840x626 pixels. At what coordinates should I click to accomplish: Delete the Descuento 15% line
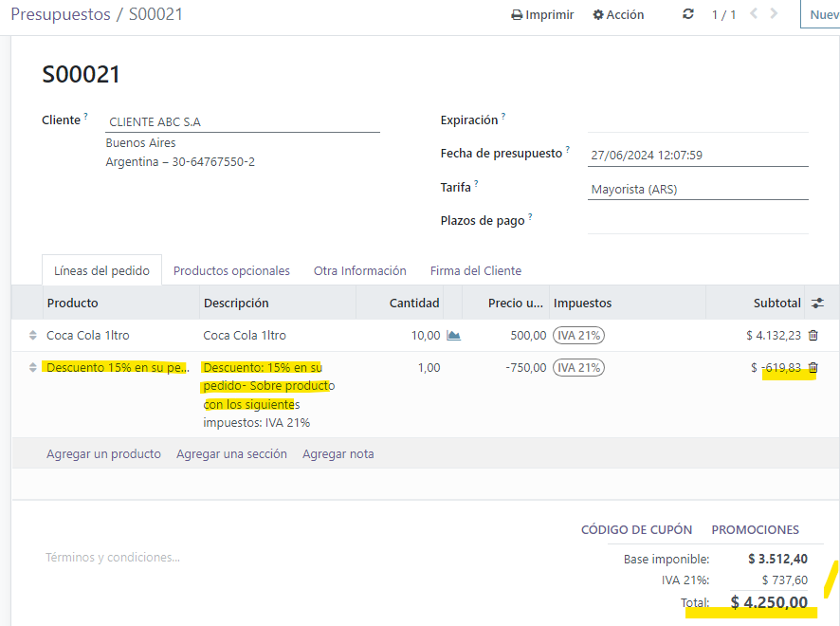point(813,368)
